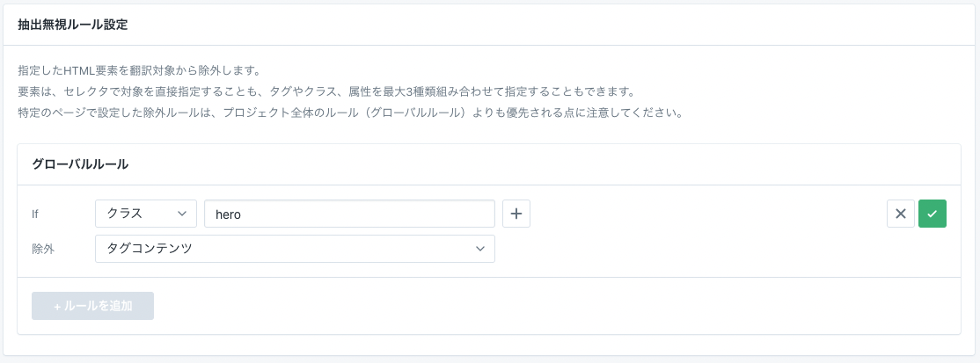This screenshot has width=980, height=363.
Task: Click into the hero class name field
Action: click(x=349, y=214)
